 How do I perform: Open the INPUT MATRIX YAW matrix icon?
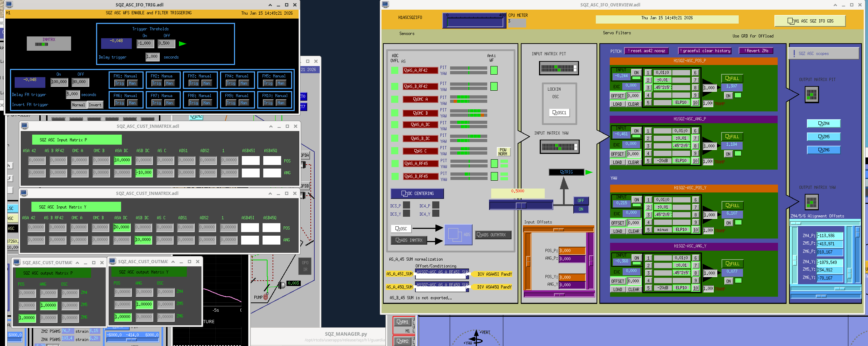click(559, 146)
